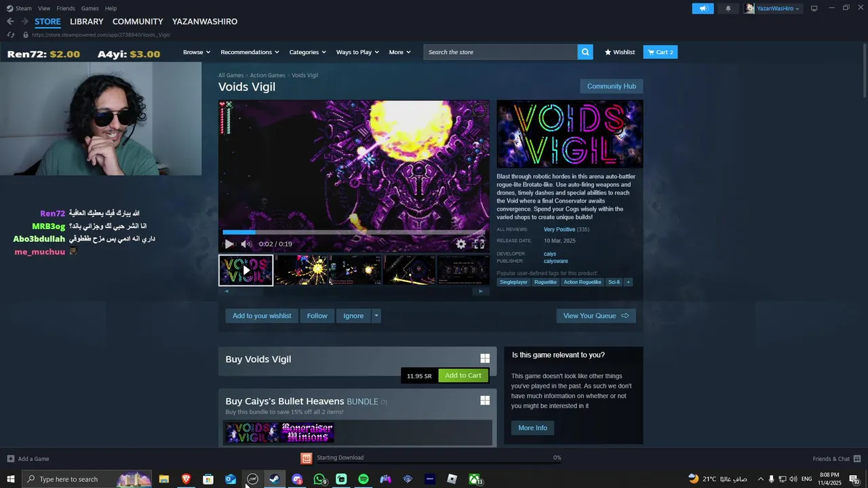Switch to the LIBRARY tab
This screenshot has width=868, height=488.
pos(87,22)
